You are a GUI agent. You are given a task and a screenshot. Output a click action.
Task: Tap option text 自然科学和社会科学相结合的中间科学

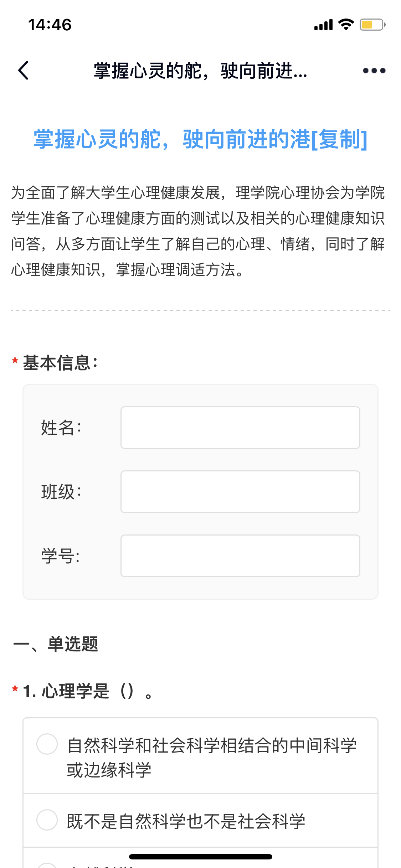point(212,745)
